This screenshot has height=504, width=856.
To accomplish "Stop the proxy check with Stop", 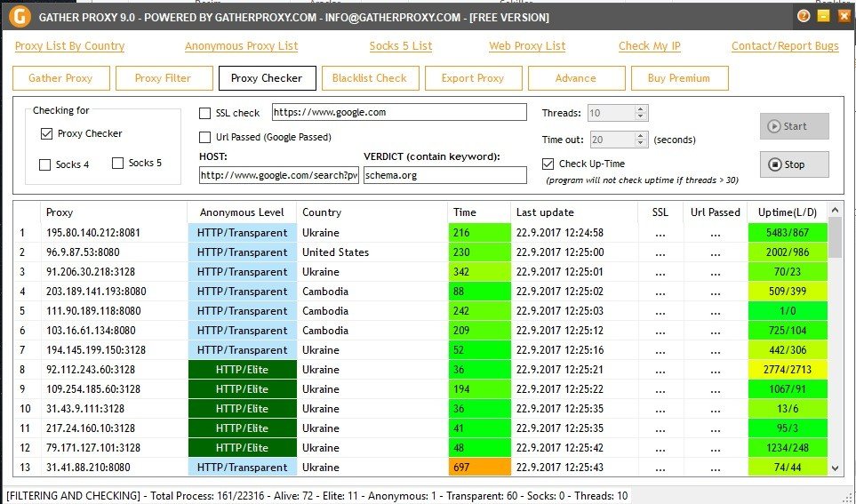I will click(795, 164).
